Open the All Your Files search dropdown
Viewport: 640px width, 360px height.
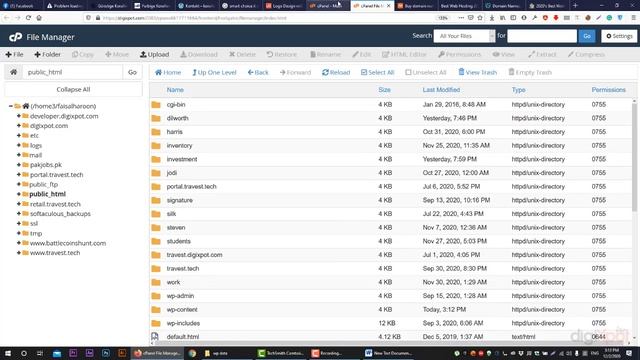464,36
